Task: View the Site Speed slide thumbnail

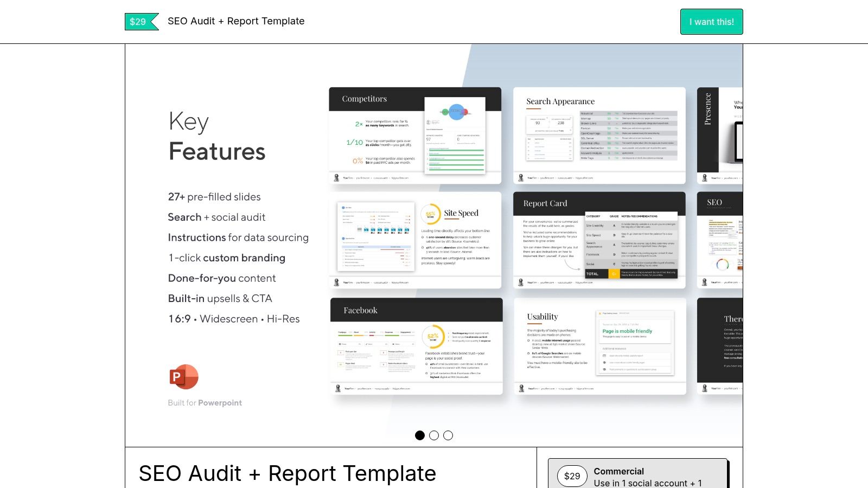Action: [415, 239]
